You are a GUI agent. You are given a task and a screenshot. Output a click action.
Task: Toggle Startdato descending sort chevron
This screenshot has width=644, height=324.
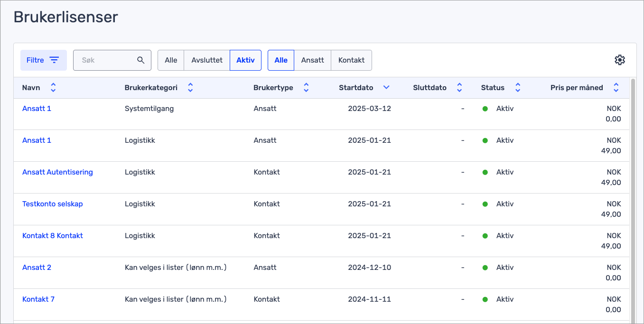(x=386, y=88)
